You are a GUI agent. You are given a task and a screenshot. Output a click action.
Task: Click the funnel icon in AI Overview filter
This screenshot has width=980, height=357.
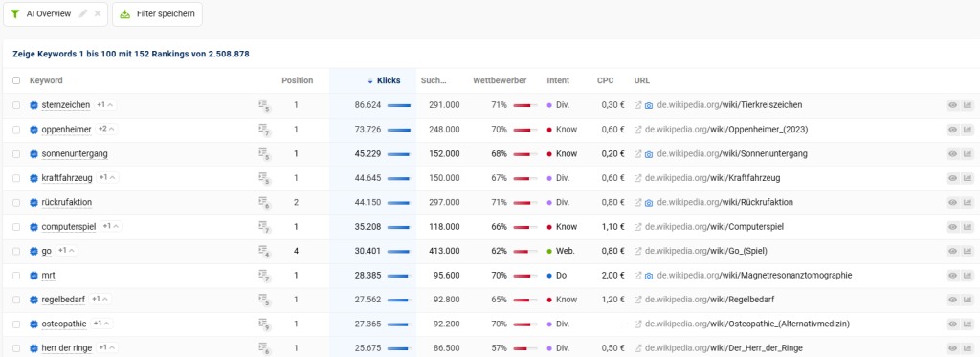15,13
